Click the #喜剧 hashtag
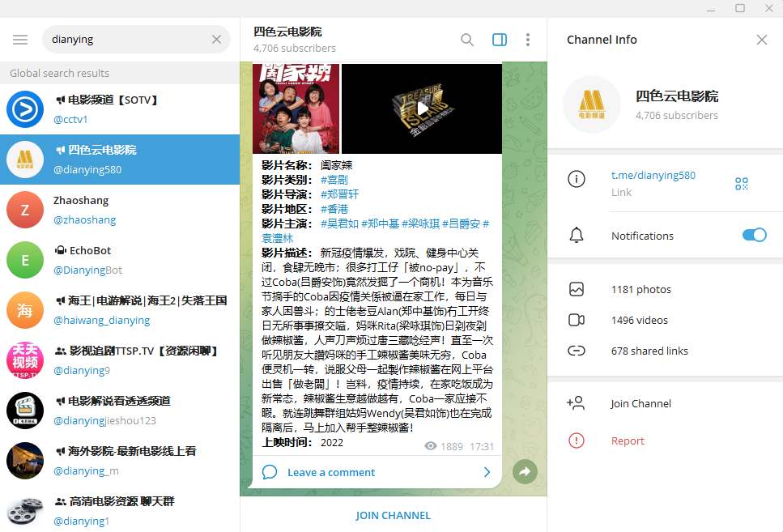 (334, 179)
